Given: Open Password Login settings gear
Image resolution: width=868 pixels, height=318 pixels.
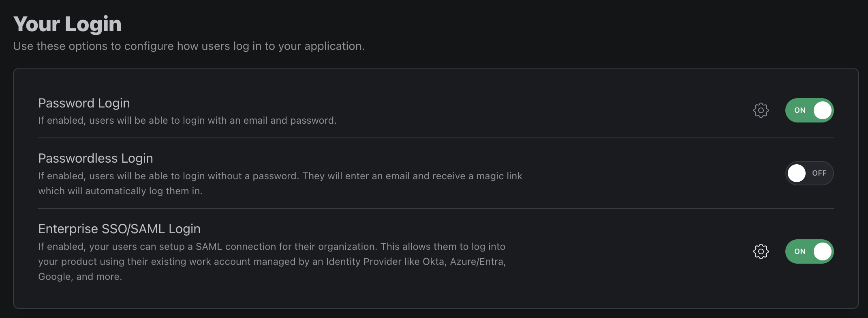Looking at the screenshot, I should click(761, 110).
